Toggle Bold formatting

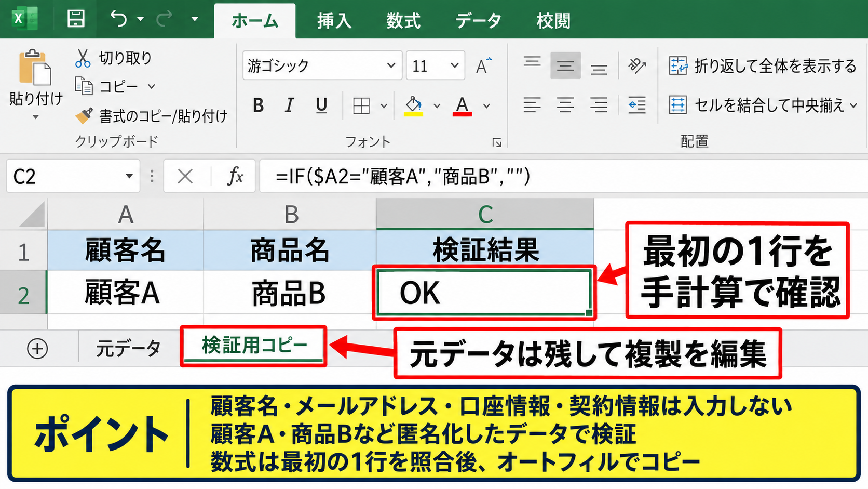[x=258, y=105]
